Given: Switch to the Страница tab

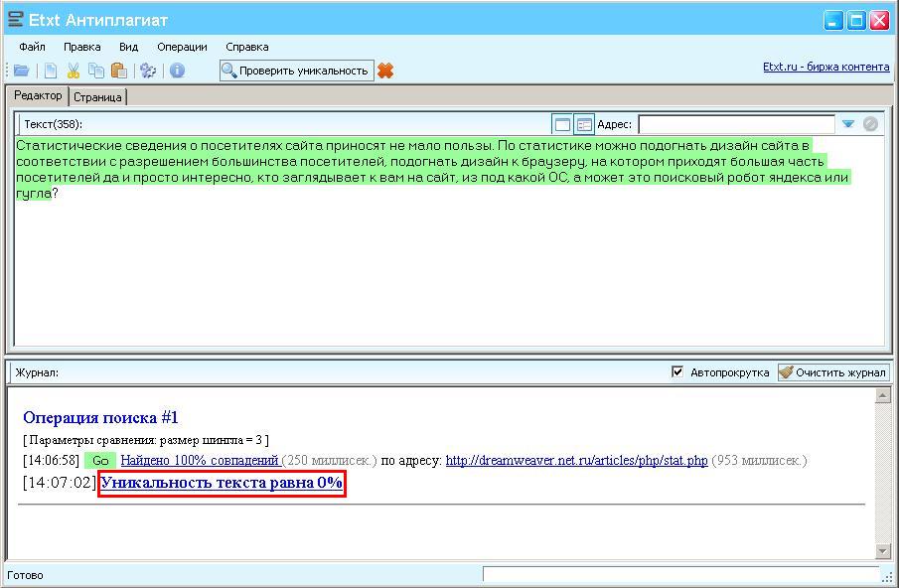Looking at the screenshot, I should (x=97, y=97).
